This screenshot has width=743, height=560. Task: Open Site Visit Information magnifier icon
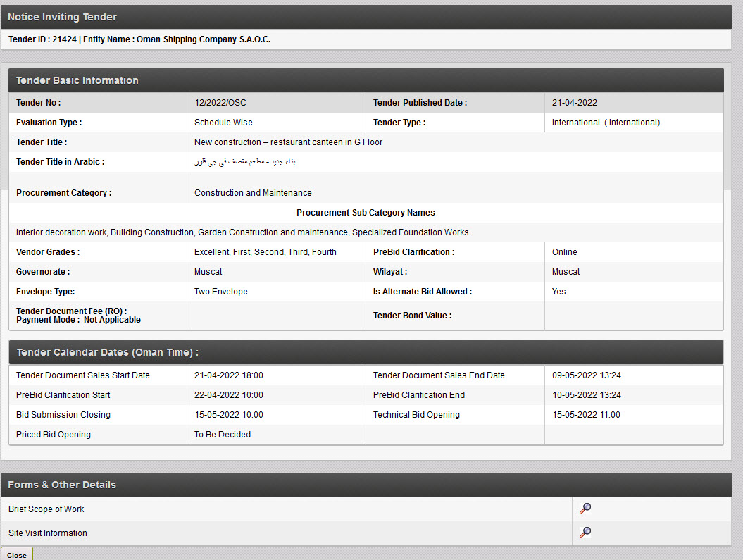pyautogui.click(x=585, y=533)
